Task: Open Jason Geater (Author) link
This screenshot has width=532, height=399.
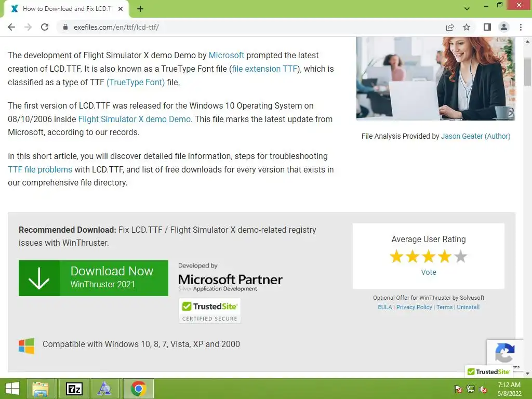Action: pos(475,136)
